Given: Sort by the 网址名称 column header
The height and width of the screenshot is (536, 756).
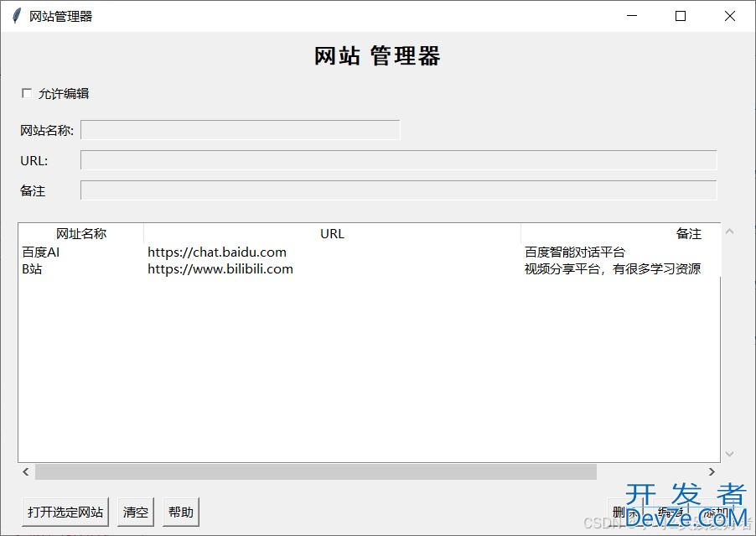Looking at the screenshot, I should click(81, 234).
